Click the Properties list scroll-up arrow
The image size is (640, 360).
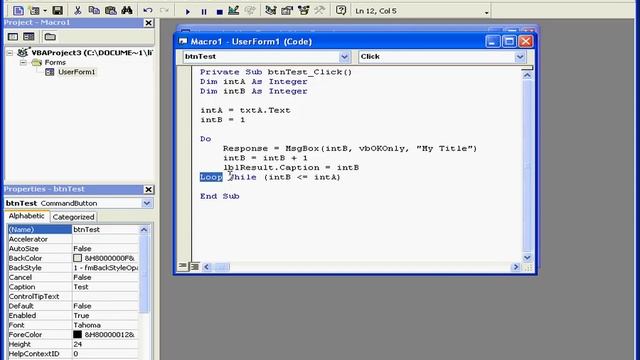pos(144,230)
